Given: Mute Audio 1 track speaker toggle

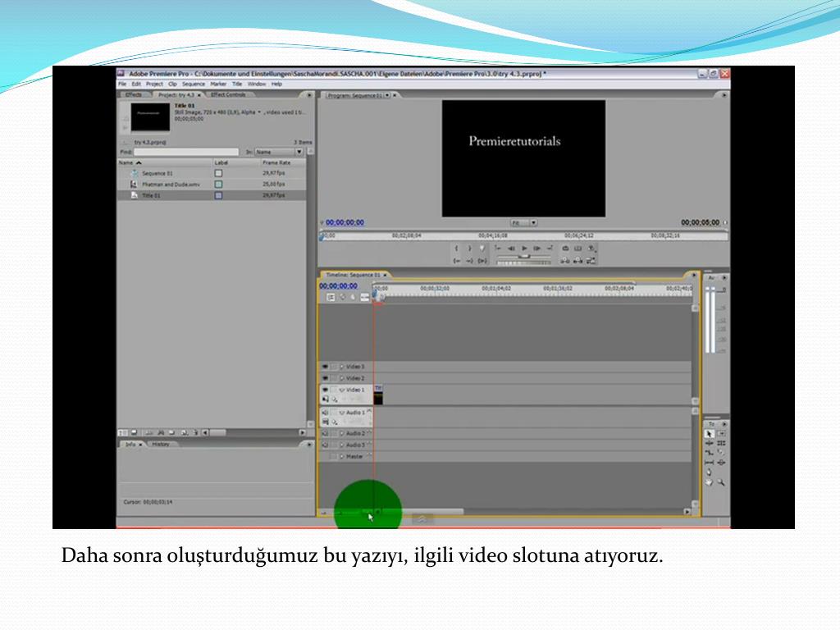Looking at the screenshot, I should point(325,412).
